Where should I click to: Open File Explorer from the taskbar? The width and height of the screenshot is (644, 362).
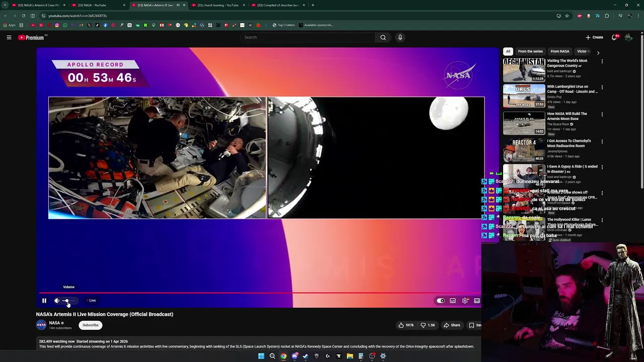(x=350, y=356)
